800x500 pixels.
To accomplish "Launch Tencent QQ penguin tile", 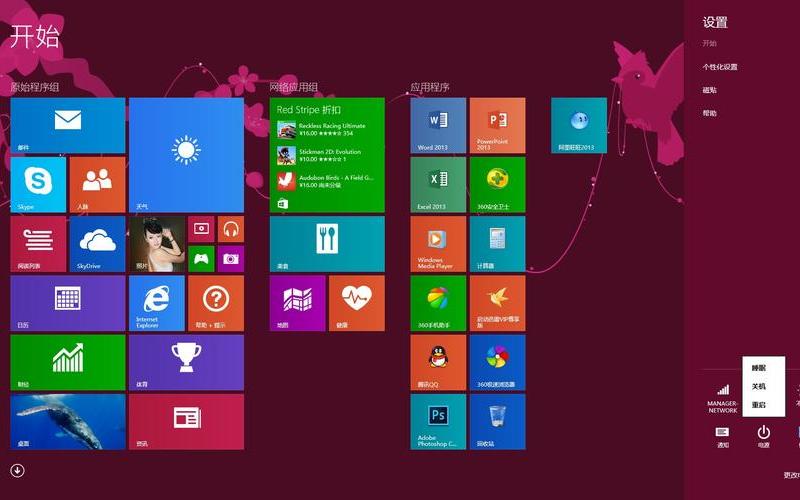I will click(x=438, y=362).
